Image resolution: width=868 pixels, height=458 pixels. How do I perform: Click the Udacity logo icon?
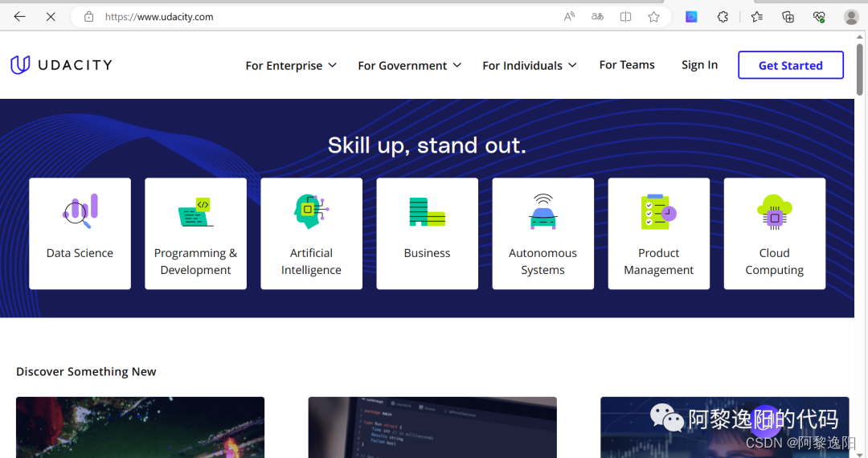[20, 65]
